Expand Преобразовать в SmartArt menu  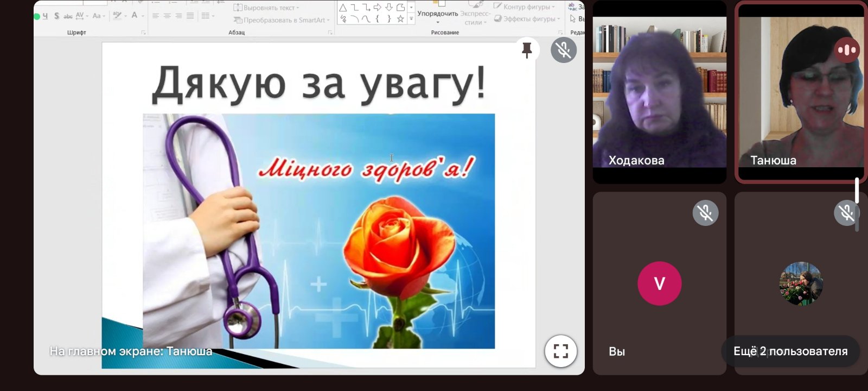(x=281, y=20)
